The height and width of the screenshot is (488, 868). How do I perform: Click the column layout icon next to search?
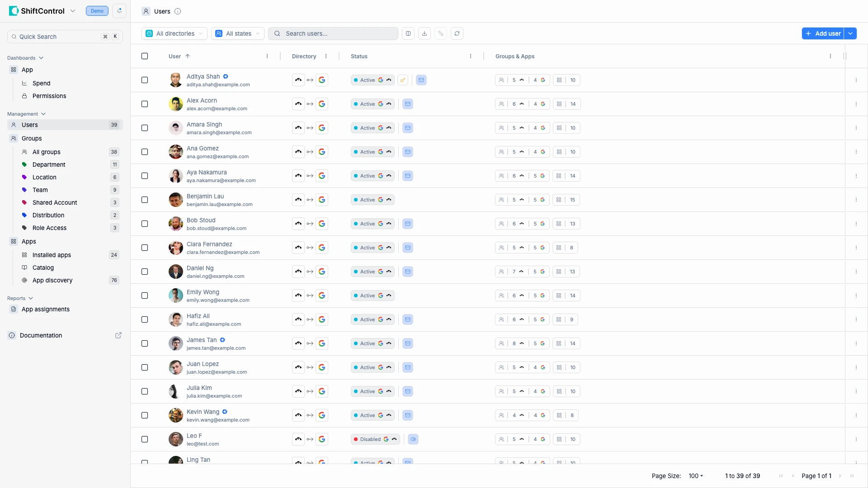pyautogui.click(x=408, y=33)
